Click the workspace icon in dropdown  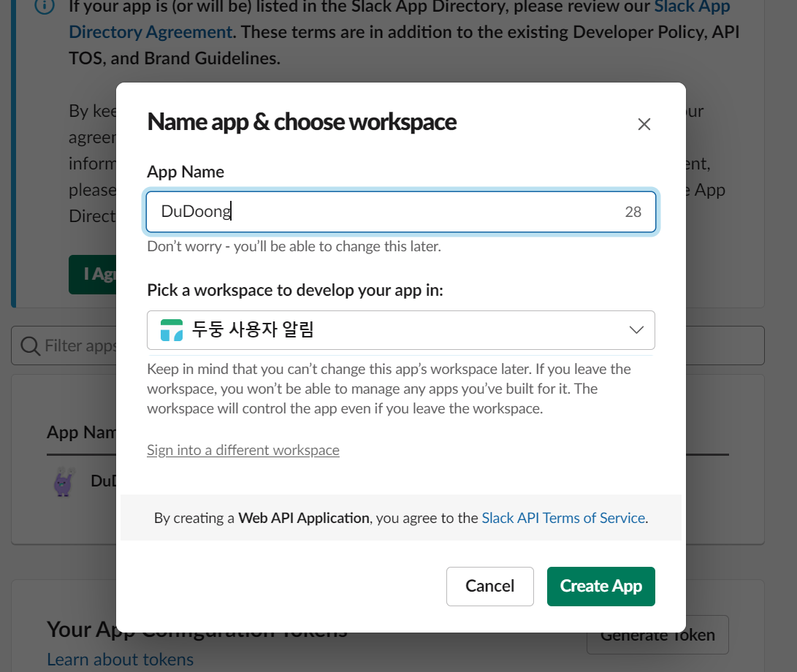171,330
